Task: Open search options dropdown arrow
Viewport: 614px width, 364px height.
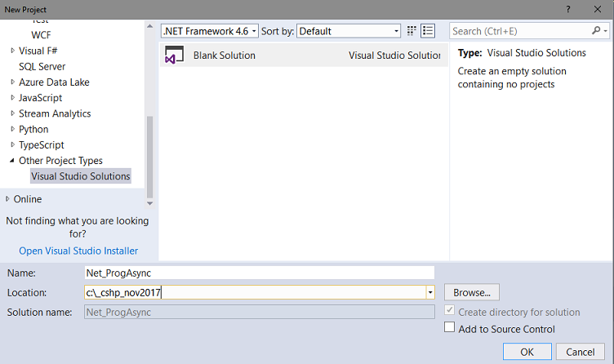Action: (x=605, y=31)
